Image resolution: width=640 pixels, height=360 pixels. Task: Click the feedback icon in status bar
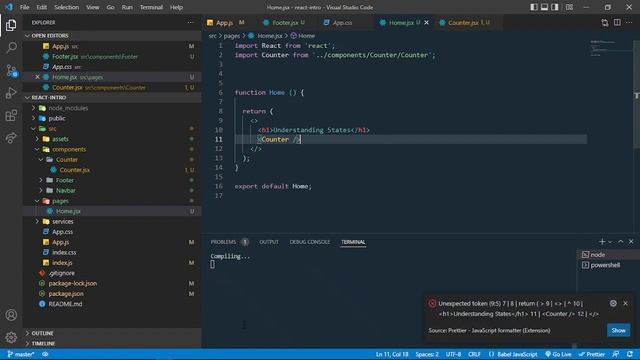pos(616,354)
